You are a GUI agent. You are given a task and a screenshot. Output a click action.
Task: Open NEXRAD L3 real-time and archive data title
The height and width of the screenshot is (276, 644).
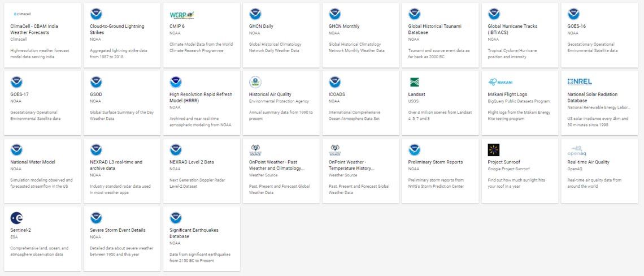pos(116,165)
